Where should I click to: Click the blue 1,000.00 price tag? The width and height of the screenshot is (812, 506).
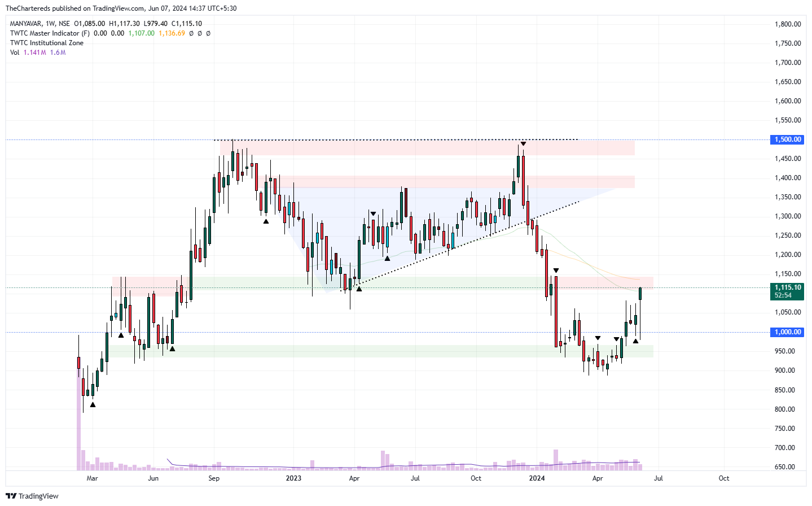click(787, 332)
